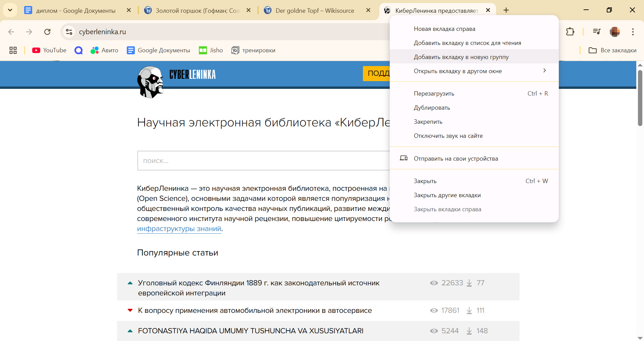Screen dimensions: 644x341
Task: Click the red down arrow of автомобильной article
Action: pyautogui.click(x=130, y=310)
